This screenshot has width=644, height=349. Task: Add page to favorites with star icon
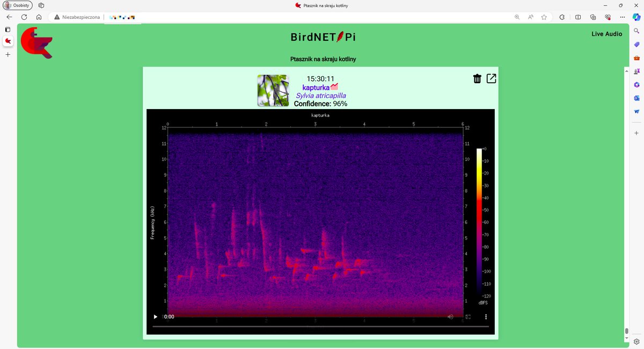(x=544, y=17)
